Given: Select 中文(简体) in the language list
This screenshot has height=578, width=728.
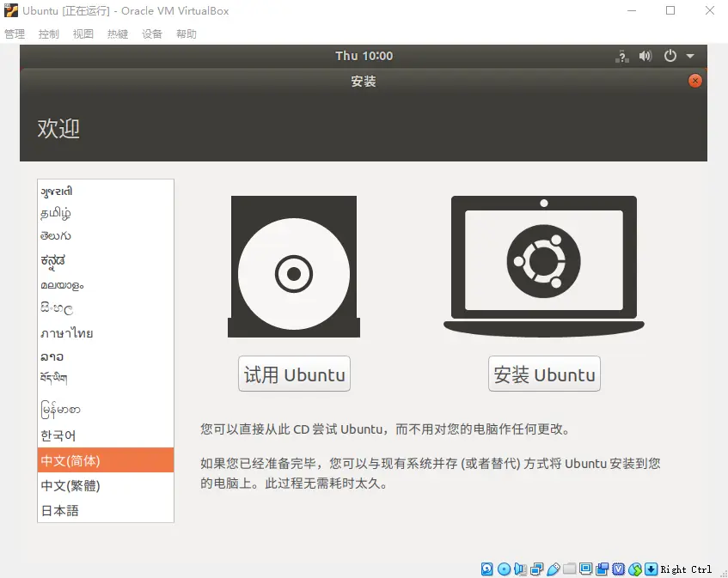Looking at the screenshot, I should tap(106, 460).
